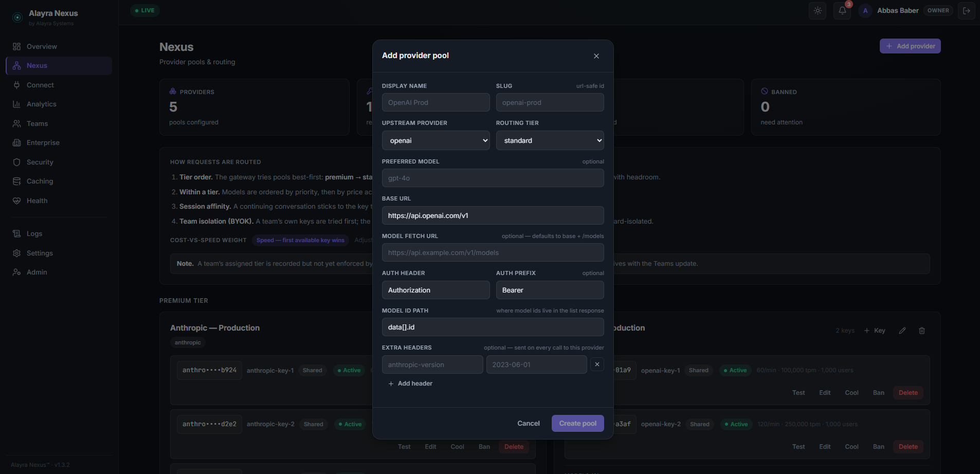The width and height of the screenshot is (980, 474).
Task: Click the Settings gear icon
Action: pos(17,253)
